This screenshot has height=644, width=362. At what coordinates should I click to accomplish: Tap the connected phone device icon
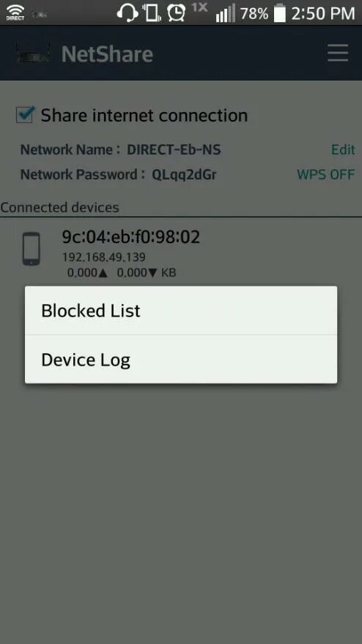tap(32, 249)
